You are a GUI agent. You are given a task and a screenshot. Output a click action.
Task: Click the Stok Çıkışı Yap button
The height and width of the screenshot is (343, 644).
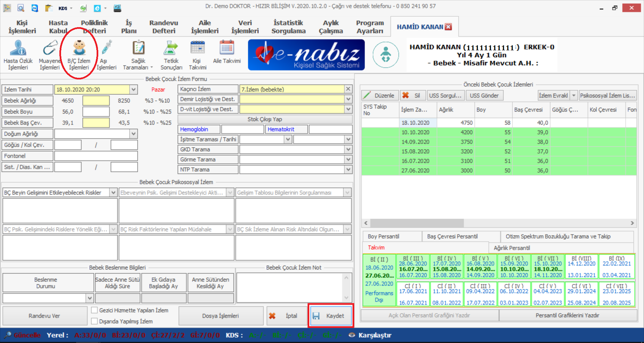point(265,119)
